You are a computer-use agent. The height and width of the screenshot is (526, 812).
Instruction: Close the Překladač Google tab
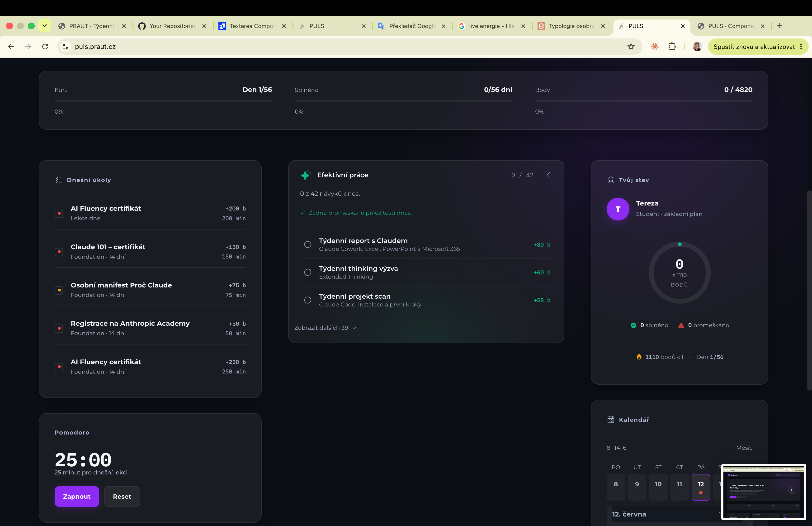444,26
